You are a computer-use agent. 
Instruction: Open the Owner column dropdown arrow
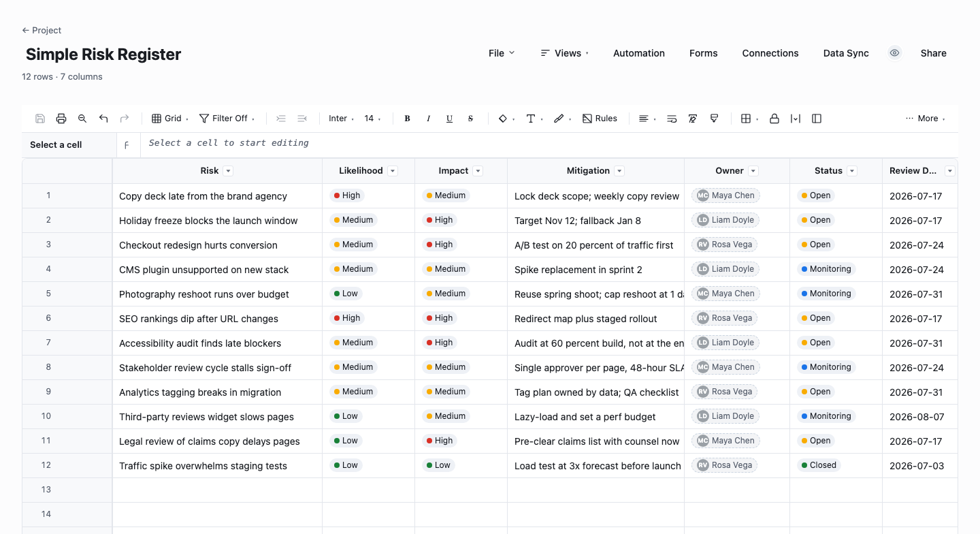(x=753, y=171)
